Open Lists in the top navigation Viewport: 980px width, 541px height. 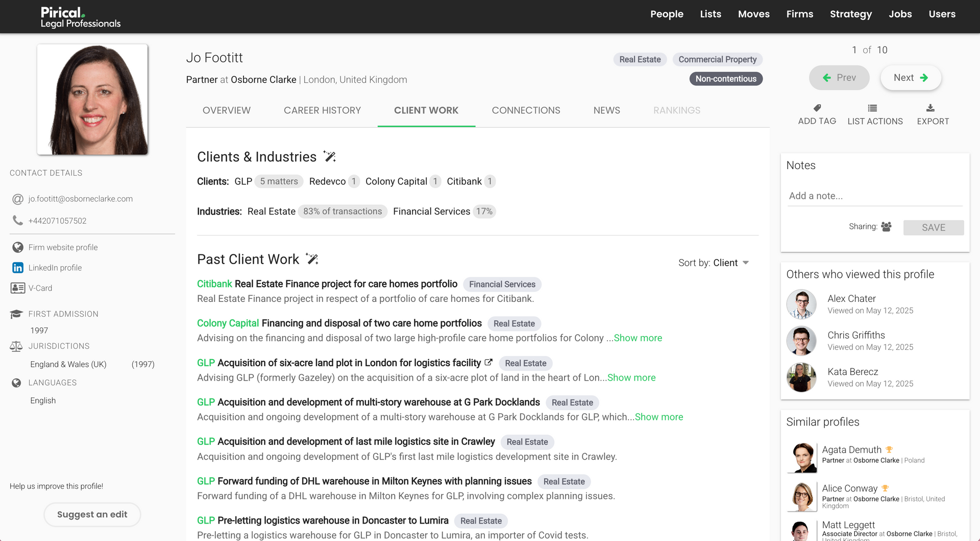point(710,14)
